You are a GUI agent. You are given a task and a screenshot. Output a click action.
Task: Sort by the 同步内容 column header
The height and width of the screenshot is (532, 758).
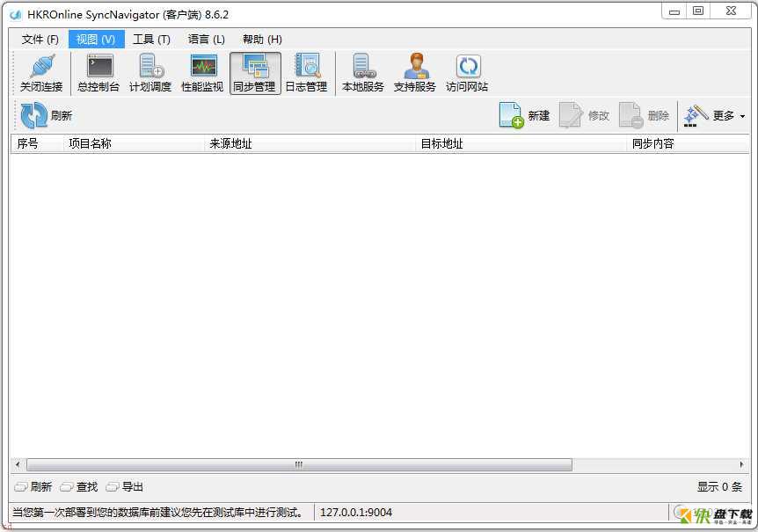688,144
